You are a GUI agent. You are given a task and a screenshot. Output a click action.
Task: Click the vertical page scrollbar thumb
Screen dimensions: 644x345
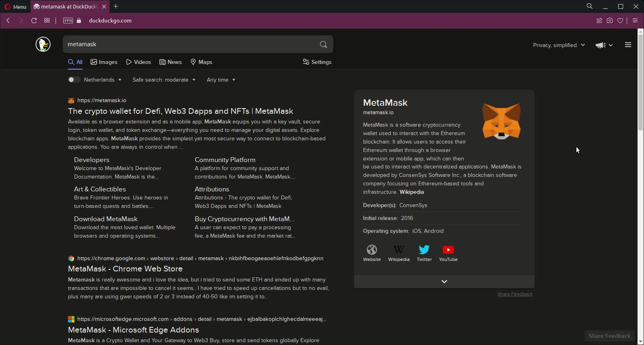pos(641,82)
